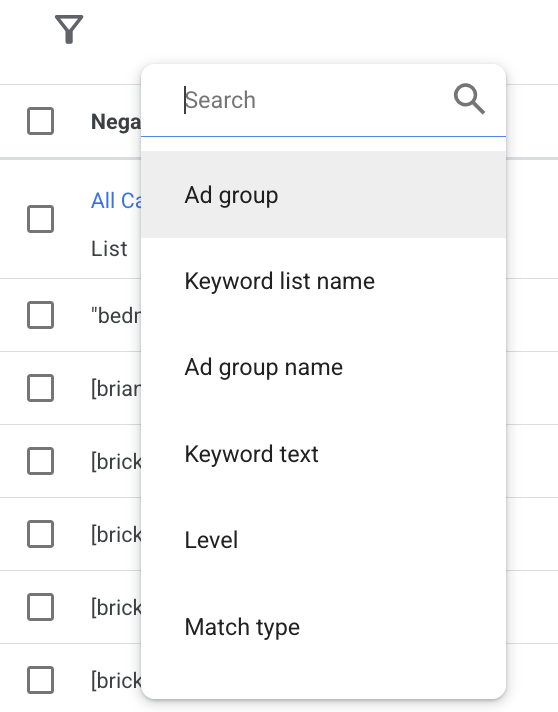
Task: Tick the checkbox for the "bedr row
Action: (40, 315)
